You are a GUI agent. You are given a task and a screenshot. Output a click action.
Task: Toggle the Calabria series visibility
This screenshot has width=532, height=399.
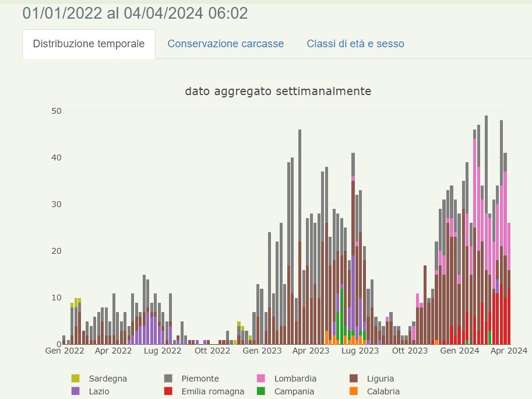point(385,391)
